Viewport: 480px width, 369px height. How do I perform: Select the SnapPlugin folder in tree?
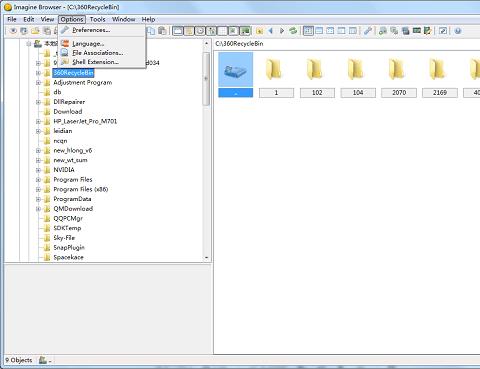click(69, 247)
